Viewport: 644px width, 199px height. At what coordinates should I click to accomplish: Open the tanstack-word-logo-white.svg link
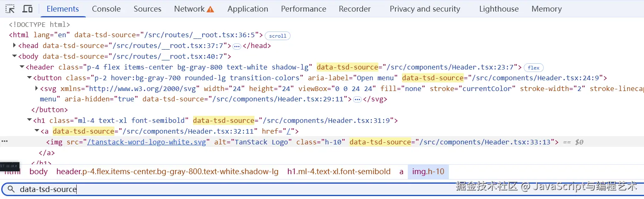[146, 142]
